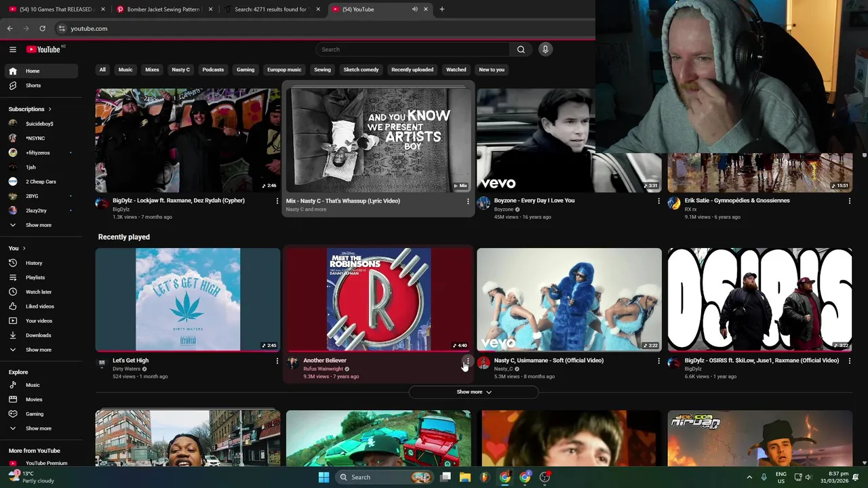Select the Sketch comedy filter chip
The height and width of the screenshot is (488, 868).
pyautogui.click(x=361, y=70)
